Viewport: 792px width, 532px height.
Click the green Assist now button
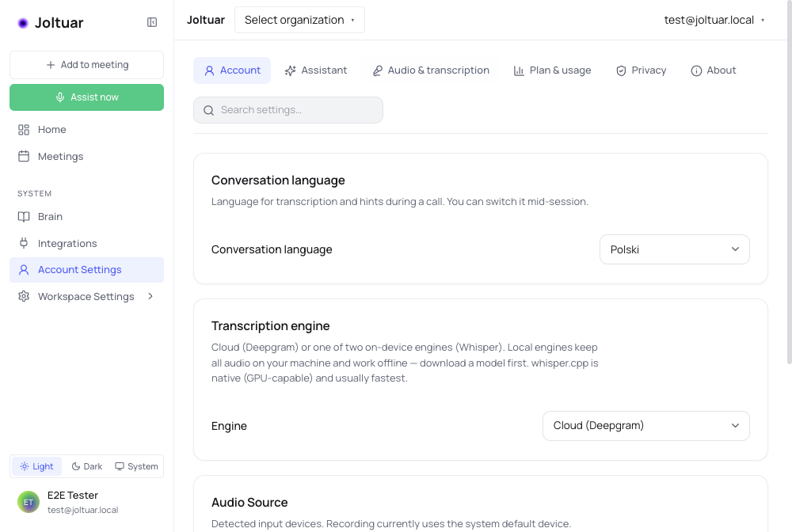(x=87, y=97)
